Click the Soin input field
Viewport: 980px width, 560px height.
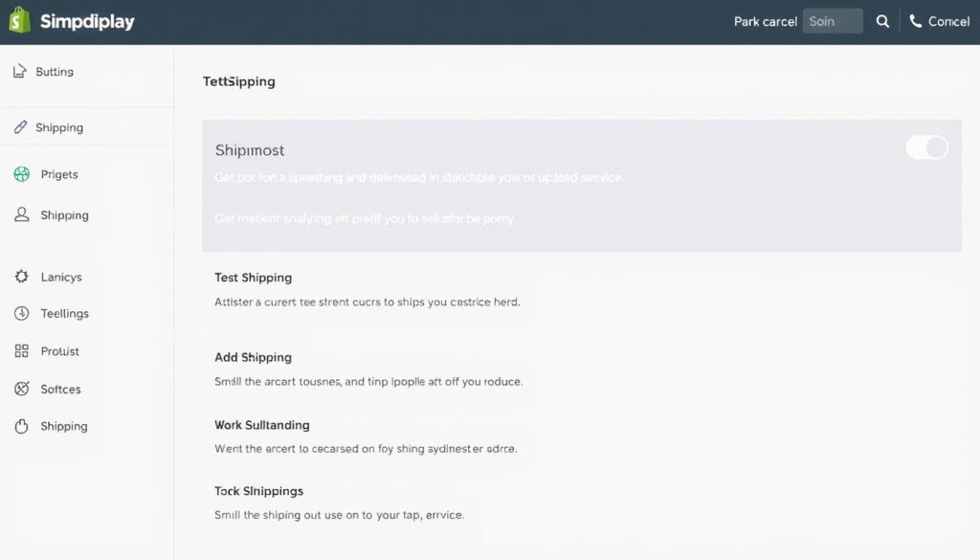click(x=833, y=21)
